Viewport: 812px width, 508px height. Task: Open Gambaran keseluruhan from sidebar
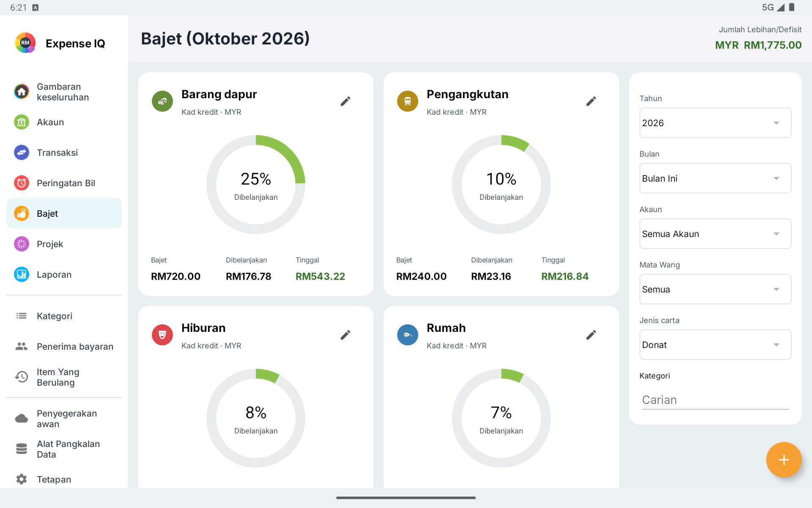click(64, 92)
